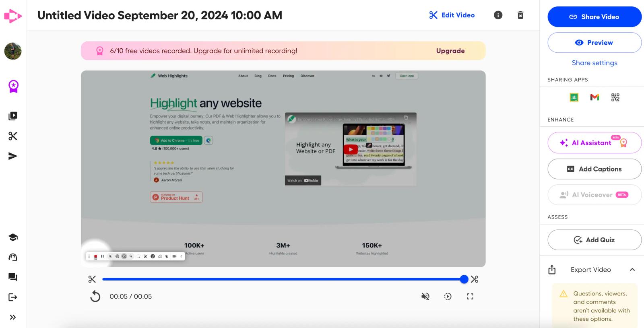Image resolution: width=644 pixels, height=328 pixels.
Task: Share via Gmail icon
Action: coord(594,97)
